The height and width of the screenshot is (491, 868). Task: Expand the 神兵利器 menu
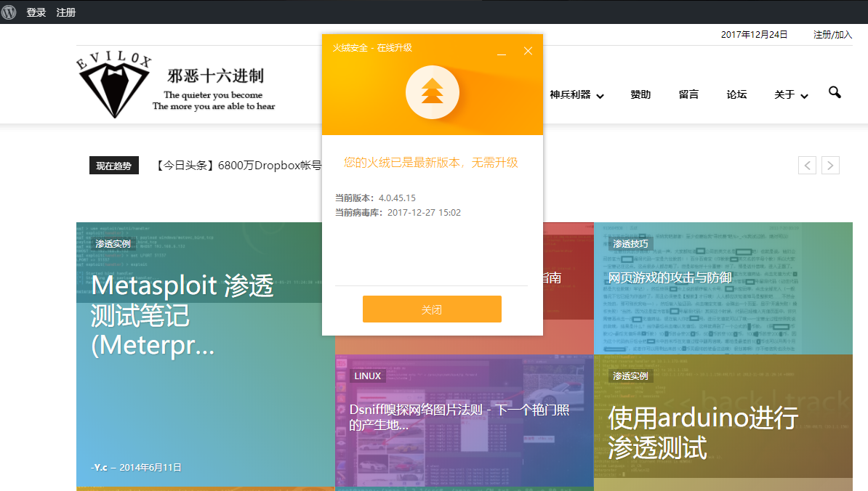click(x=576, y=94)
